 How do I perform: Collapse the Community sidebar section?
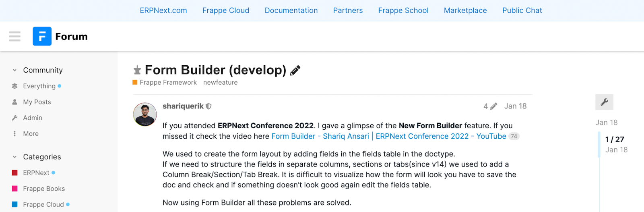coord(15,70)
